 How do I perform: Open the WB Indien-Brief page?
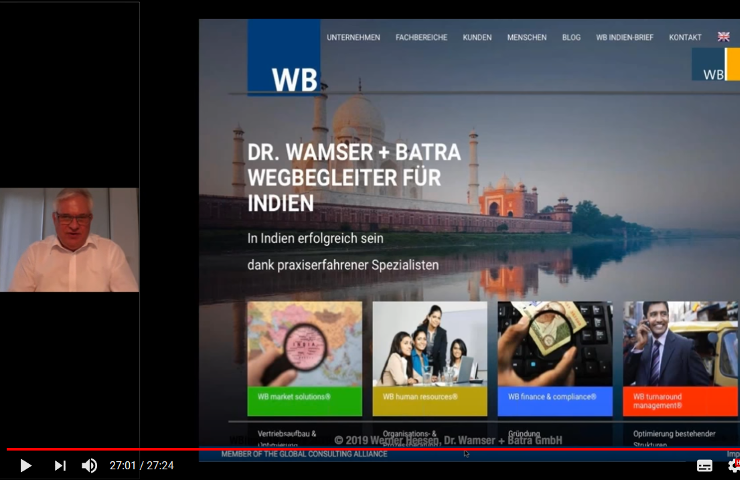[x=624, y=37]
